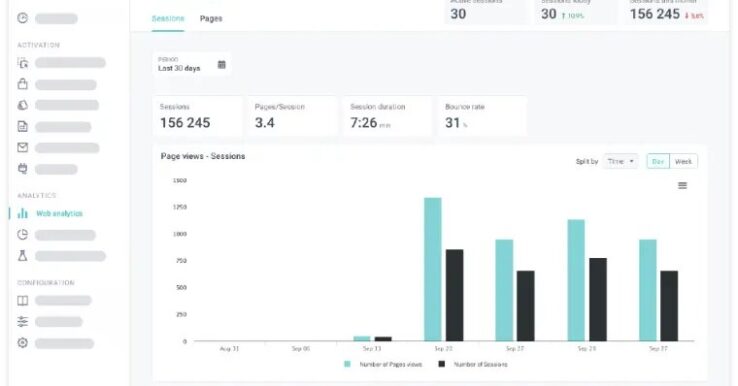Click the small teal bar at Sep 13

point(362,338)
